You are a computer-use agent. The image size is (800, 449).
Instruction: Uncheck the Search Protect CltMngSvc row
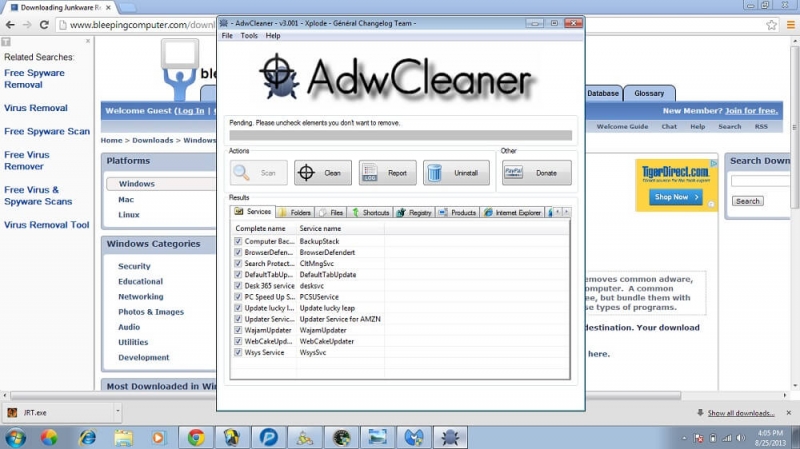coord(238,263)
